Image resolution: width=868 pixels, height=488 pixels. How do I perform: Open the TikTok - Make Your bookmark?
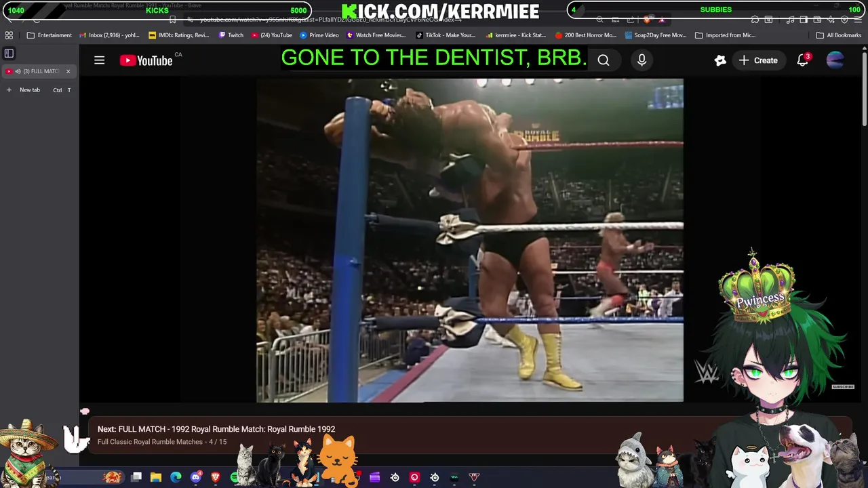click(x=446, y=35)
